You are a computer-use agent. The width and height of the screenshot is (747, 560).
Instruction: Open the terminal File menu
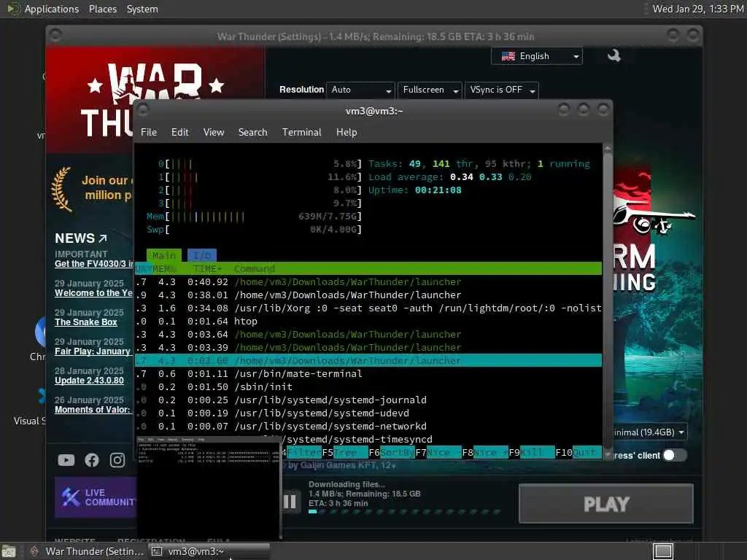149,133
